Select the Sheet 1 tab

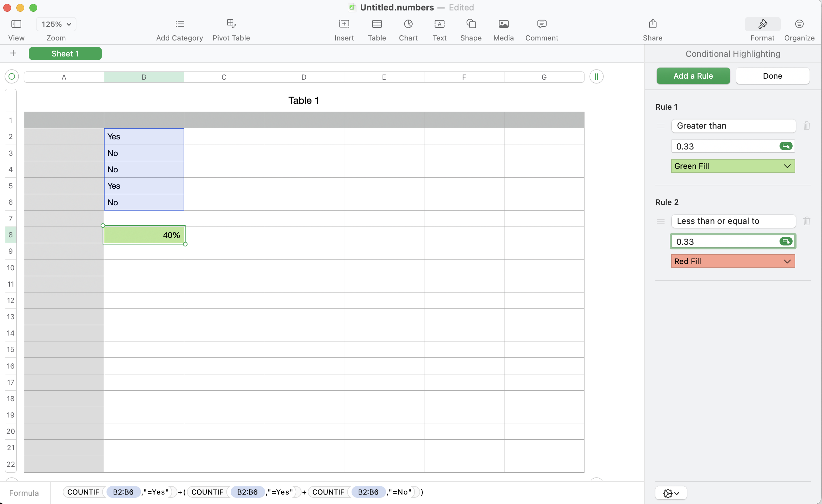point(65,54)
